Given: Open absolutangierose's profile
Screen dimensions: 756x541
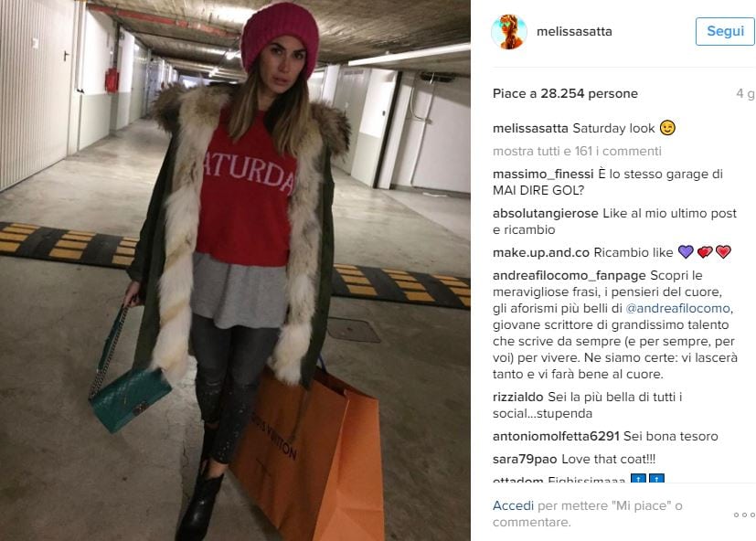Looking at the screenshot, I should pyautogui.click(x=546, y=213).
